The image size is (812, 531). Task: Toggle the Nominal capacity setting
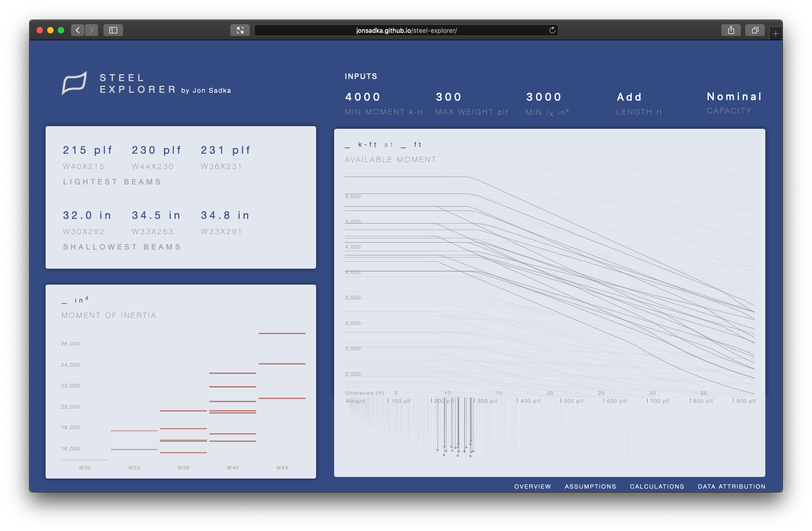pyautogui.click(x=735, y=96)
